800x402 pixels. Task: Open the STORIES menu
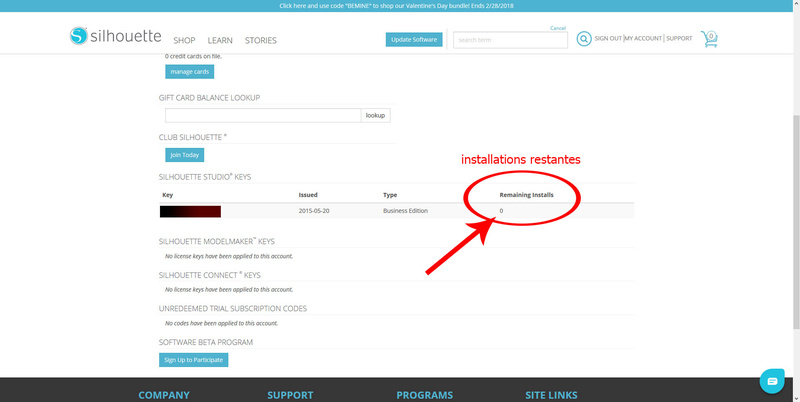pyautogui.click(x=261, y=40)
